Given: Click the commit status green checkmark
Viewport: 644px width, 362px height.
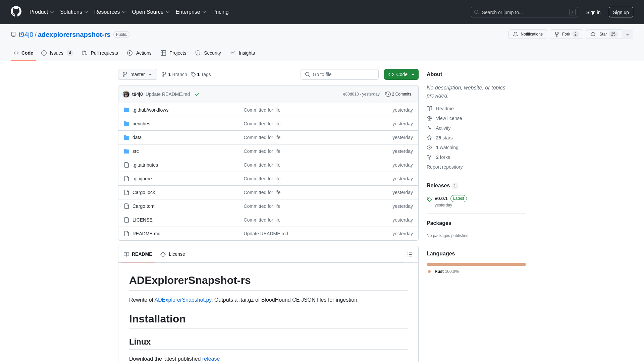Looking at the screenshot, I should click(197, 95).
